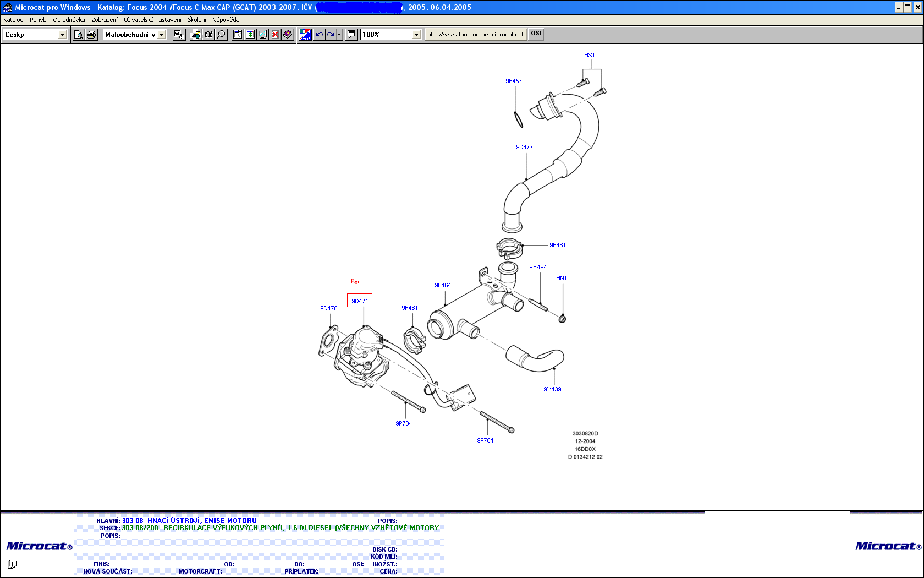Open the fordeurope.microcat.net link

[475, 35]
